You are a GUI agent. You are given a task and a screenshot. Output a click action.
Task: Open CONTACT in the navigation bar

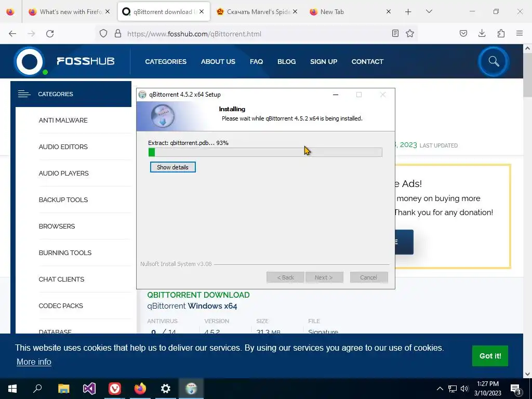367,62
